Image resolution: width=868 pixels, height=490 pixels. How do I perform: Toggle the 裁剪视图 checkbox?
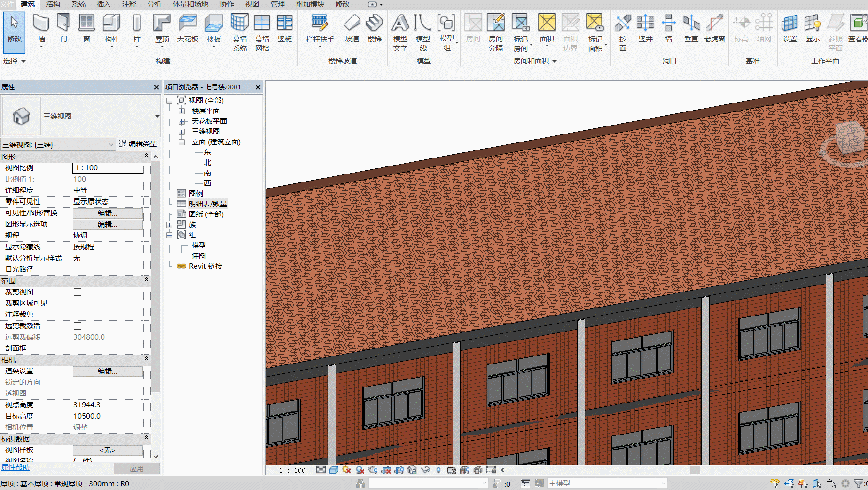coord(78,292)
